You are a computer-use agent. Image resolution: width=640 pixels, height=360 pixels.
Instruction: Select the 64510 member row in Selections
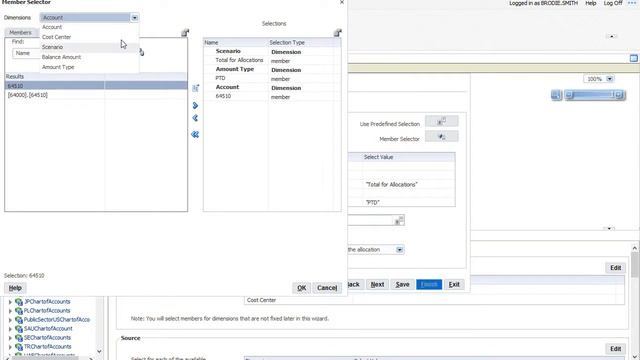click(x=272, y=96)
